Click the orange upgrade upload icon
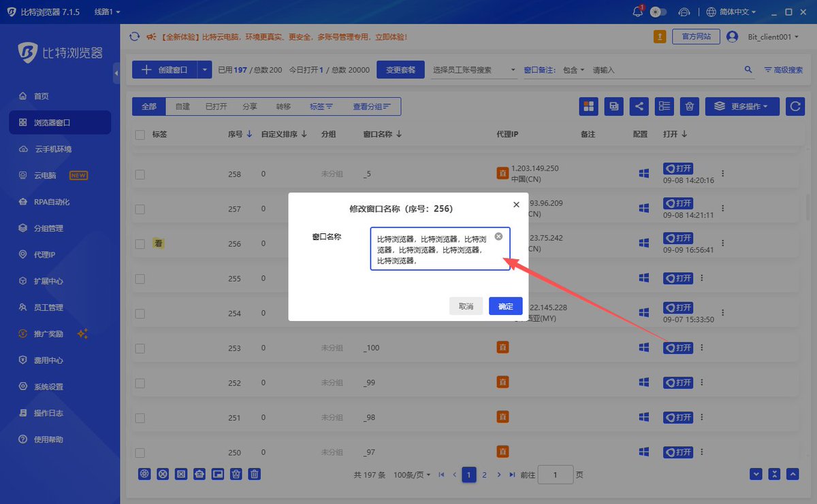This screenshot has height=504, width=817. pyautogui.click(x=660, y=37)
